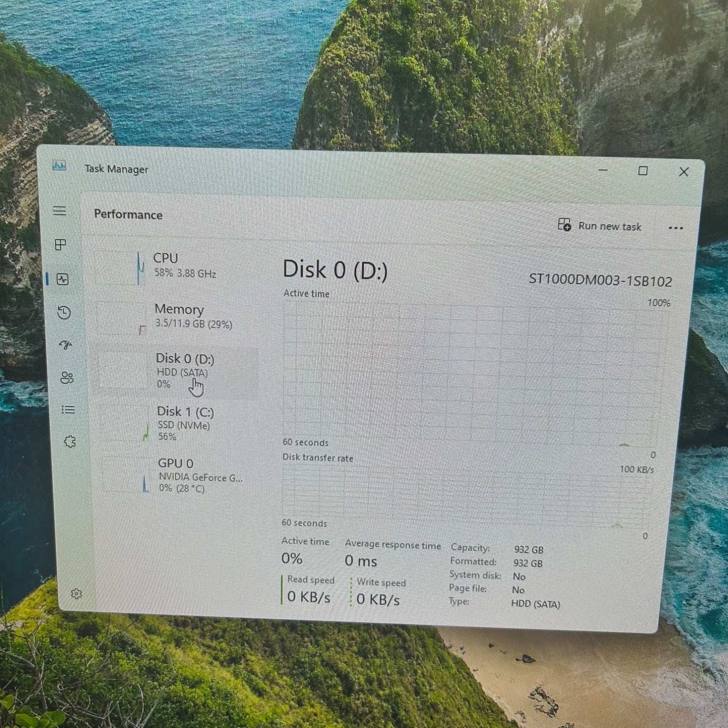Go to the Processes page icon
Screen dimensions: 728x728
61,245
